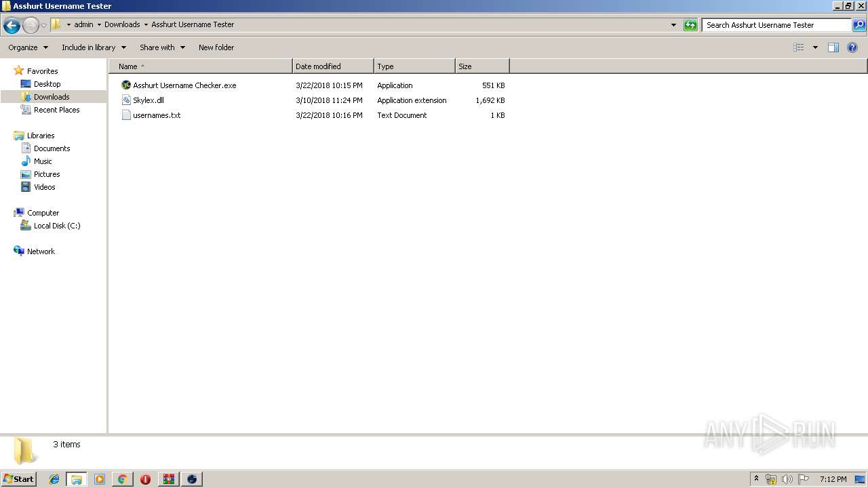Sort by Size column header
This screenshot has height=488, width=868.
click(482, 66)
